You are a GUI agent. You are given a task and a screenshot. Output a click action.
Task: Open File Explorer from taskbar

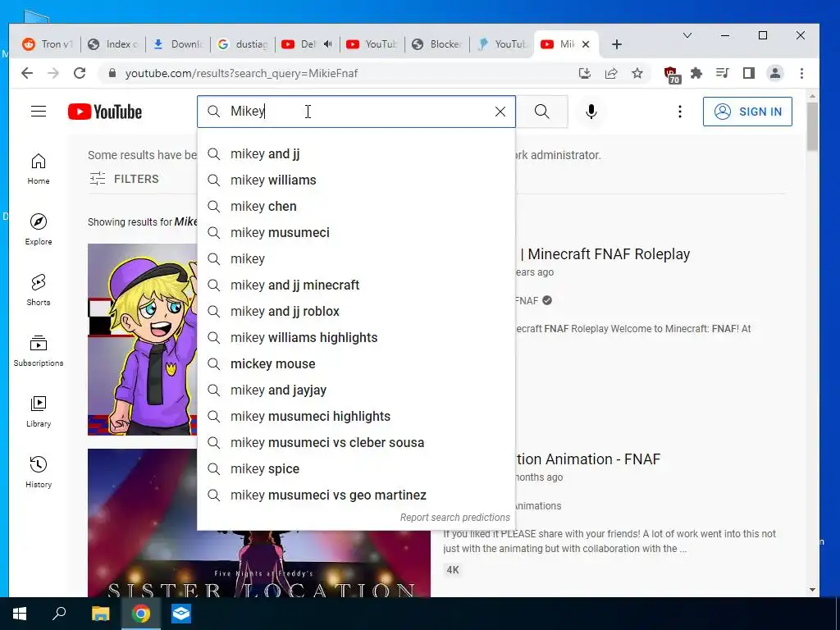pos(100,614)
